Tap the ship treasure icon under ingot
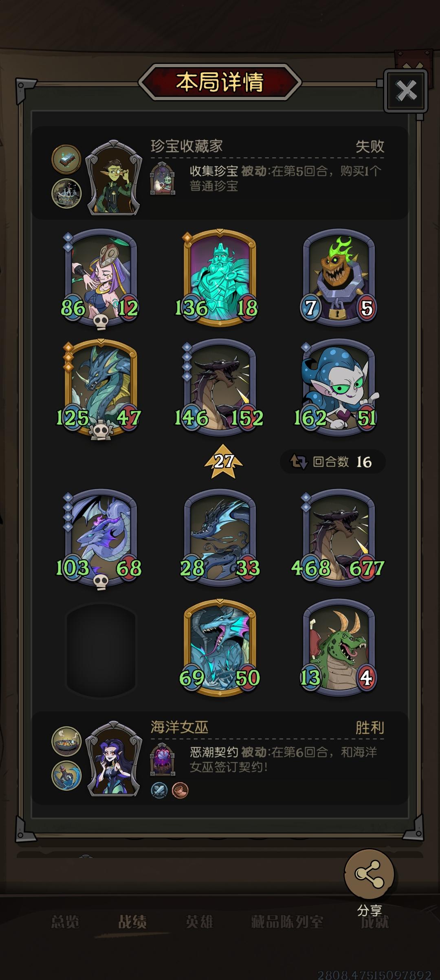440x980 pixels. click(66, 193)
